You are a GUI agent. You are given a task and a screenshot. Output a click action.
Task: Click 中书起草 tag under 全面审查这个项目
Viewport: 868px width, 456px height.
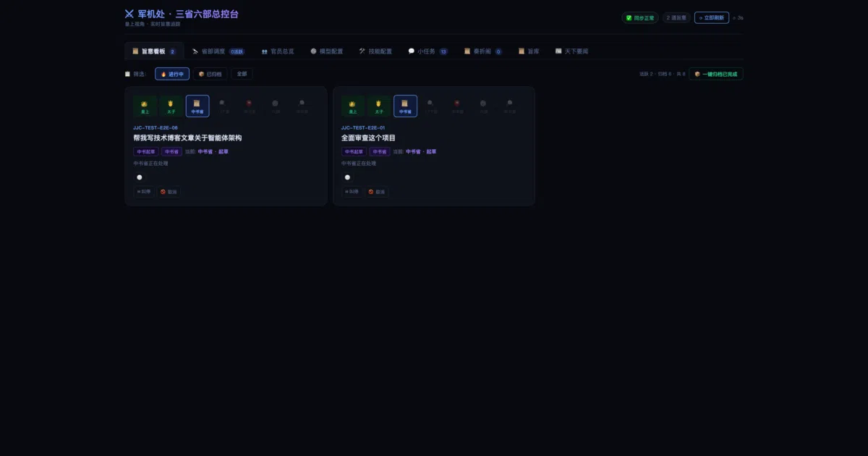(354, 152)
